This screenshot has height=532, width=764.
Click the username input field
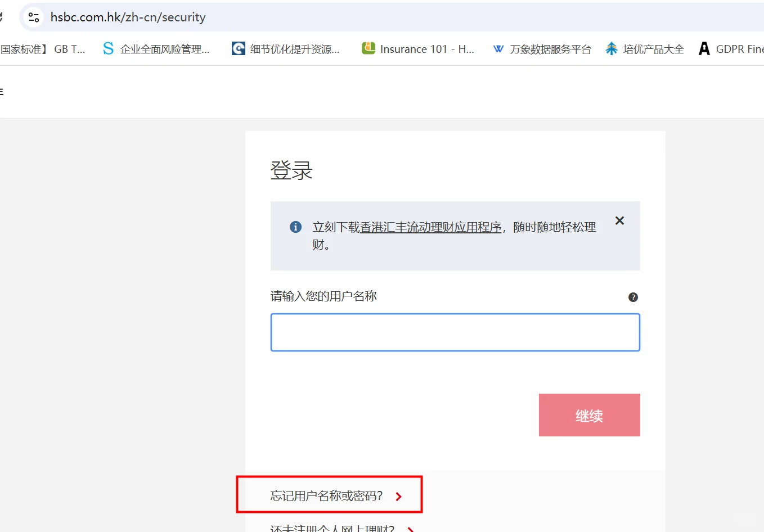(x=455, y=332)
